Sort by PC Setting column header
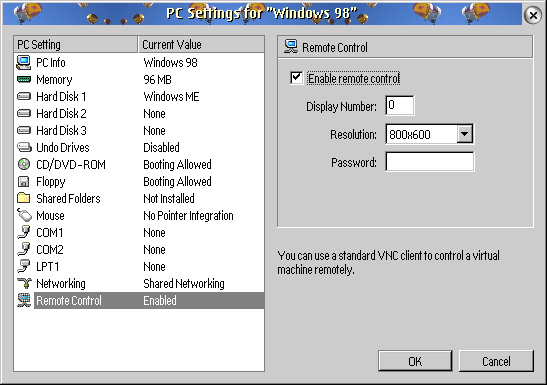547x385 pixels. click(76, 44)
